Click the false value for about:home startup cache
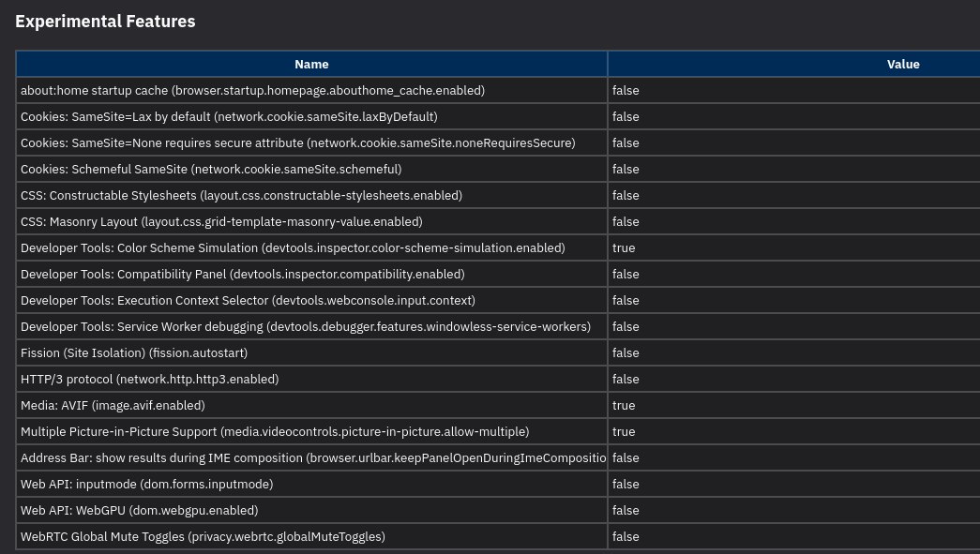This screenshot has width=980, height=554. 626,91
